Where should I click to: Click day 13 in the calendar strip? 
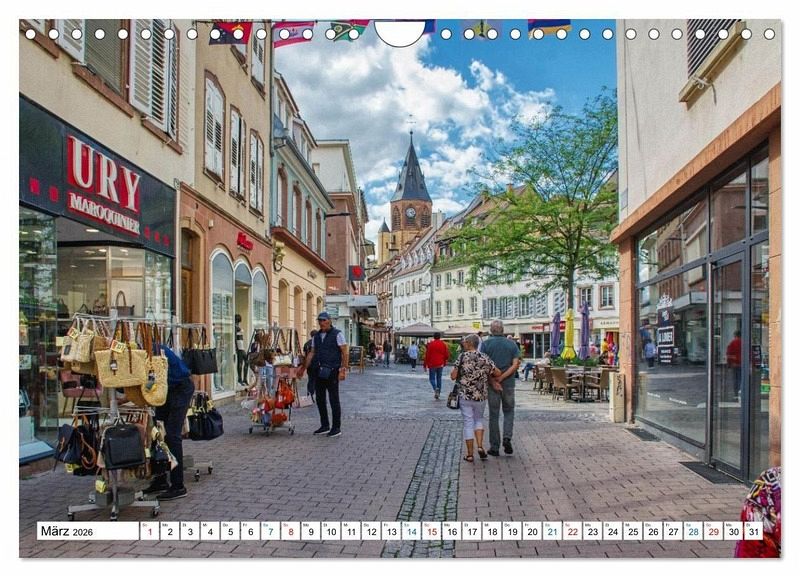[x=391, y=531]
